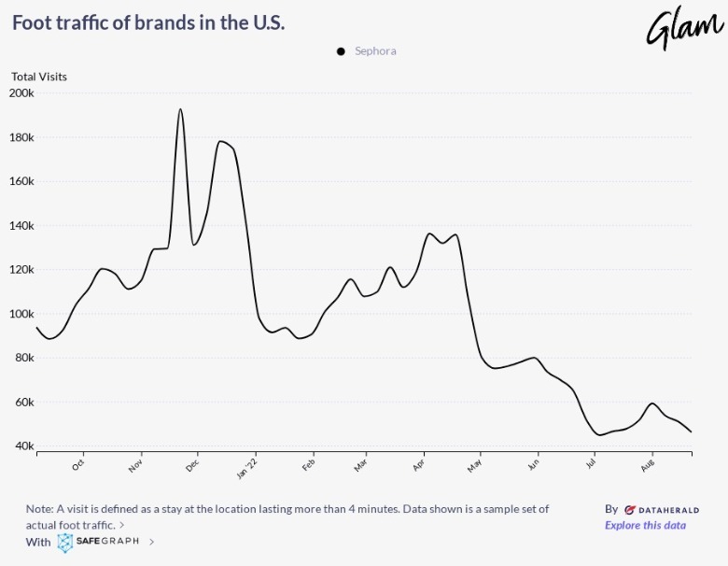Viewport: 728px width, 566px height.
Task: Click the Total Visits axis label
Action: tap(39, 77)
